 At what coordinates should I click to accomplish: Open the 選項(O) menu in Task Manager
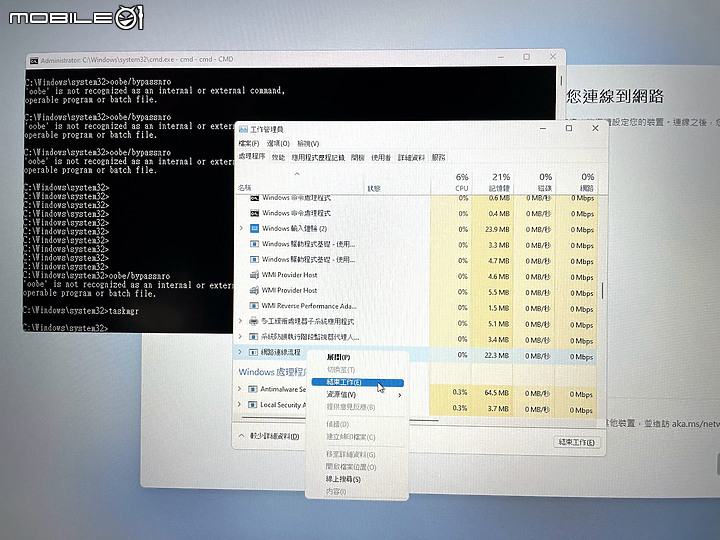pyautogui.click(x=278, y=144)
